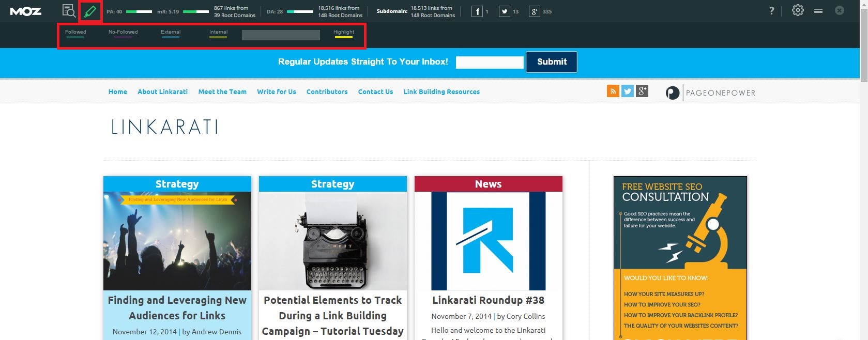The height and width of the screenshot is (340, 868).
Task: Open the Linkarati Roundup #38 article
Action: click(x=488, y=300)
